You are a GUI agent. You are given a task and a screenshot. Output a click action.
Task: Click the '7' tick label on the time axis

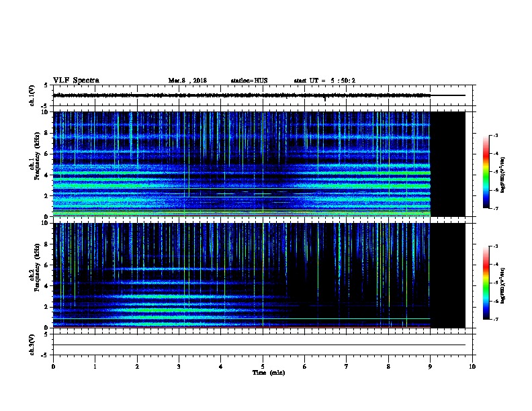(x=347, y=367)
